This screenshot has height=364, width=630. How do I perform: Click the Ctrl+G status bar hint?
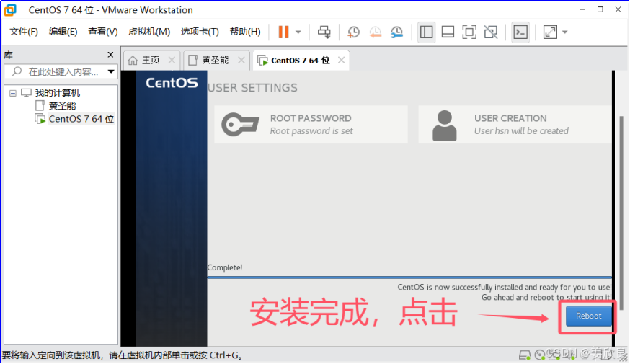point(122,355)
